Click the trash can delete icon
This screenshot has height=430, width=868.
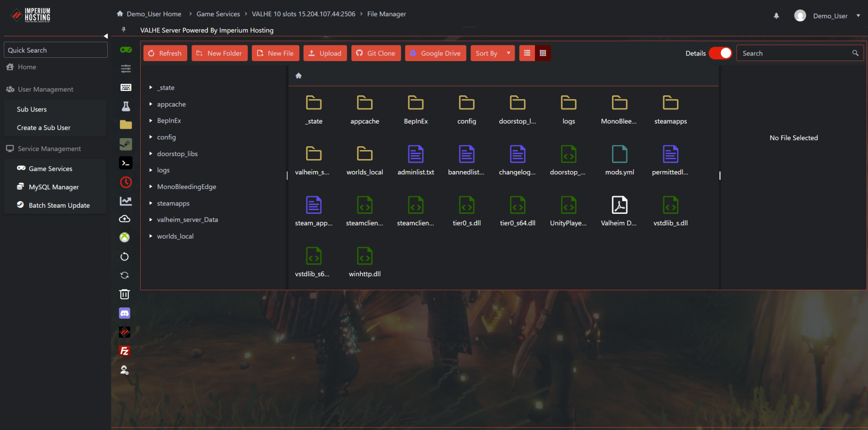point(125,294)
